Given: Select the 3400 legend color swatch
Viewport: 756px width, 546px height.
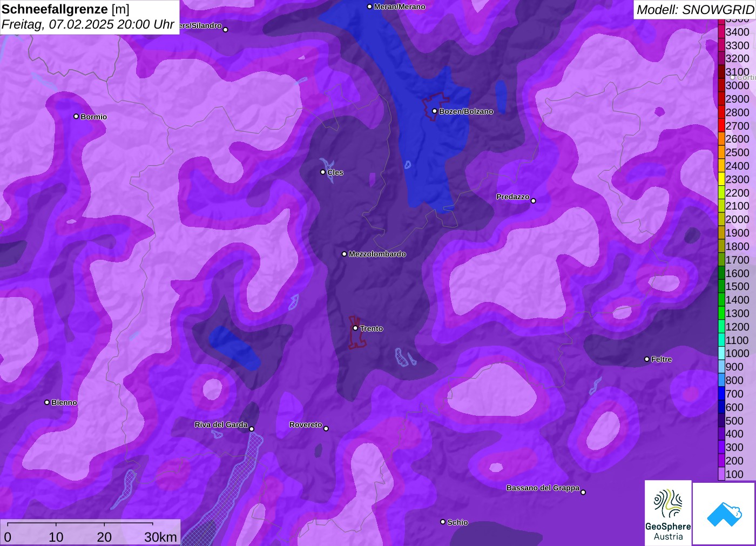Looking at the screenshot, I should pyautogui.click(x=721, y=32).
